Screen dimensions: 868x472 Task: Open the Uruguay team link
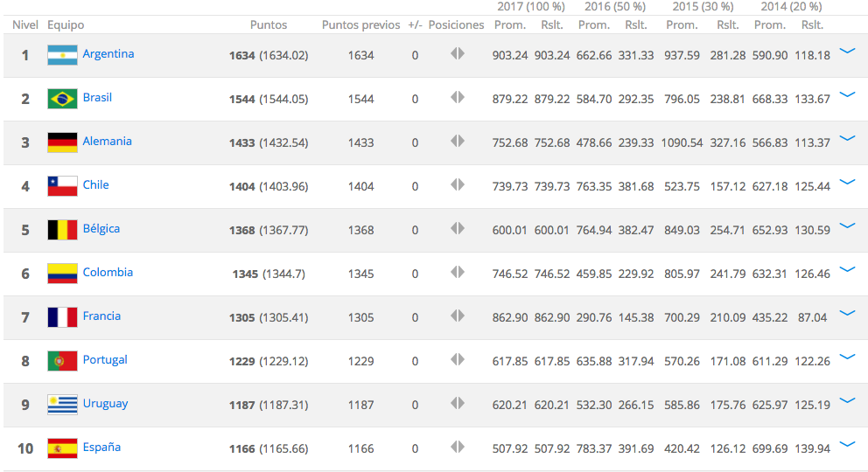pos(105,404)
